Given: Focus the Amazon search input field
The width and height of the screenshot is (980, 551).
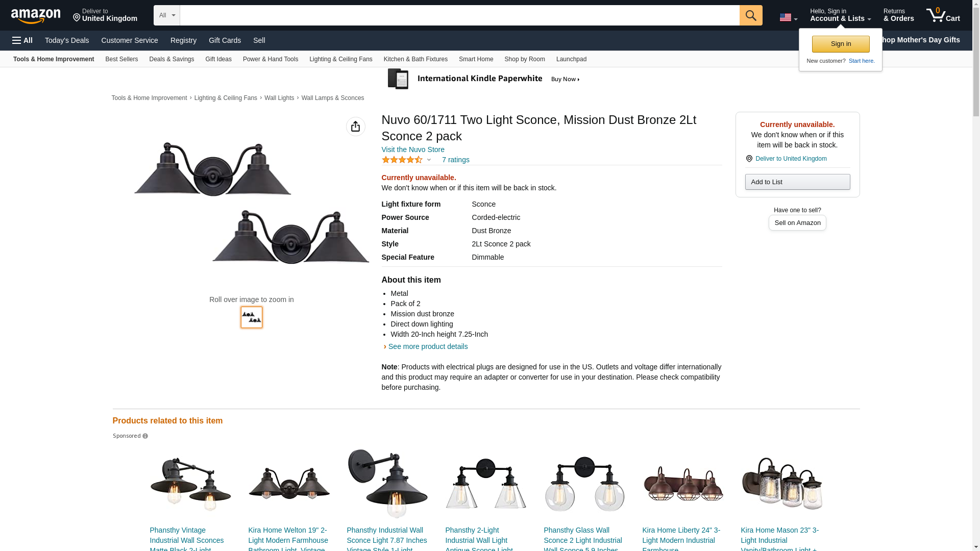Looking at the screenshot, I should [x=459, y=15].
